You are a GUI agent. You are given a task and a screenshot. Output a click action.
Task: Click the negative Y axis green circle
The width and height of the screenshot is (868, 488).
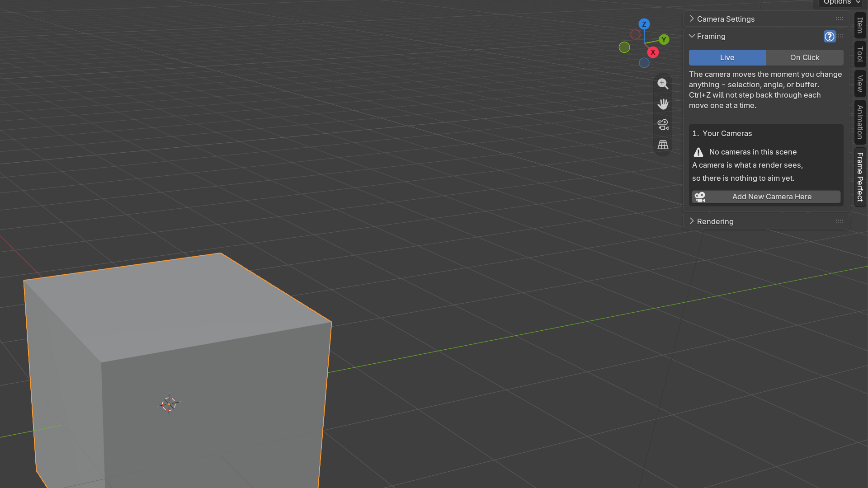[x=624, y=47]
